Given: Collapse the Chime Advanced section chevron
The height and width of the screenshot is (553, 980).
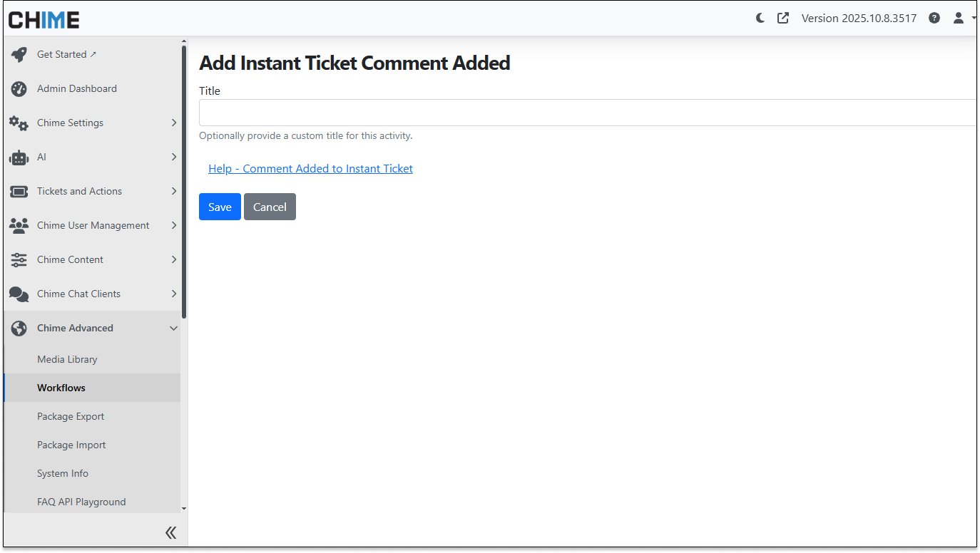Looking at the screenshot, I should (x=174, y=329).
